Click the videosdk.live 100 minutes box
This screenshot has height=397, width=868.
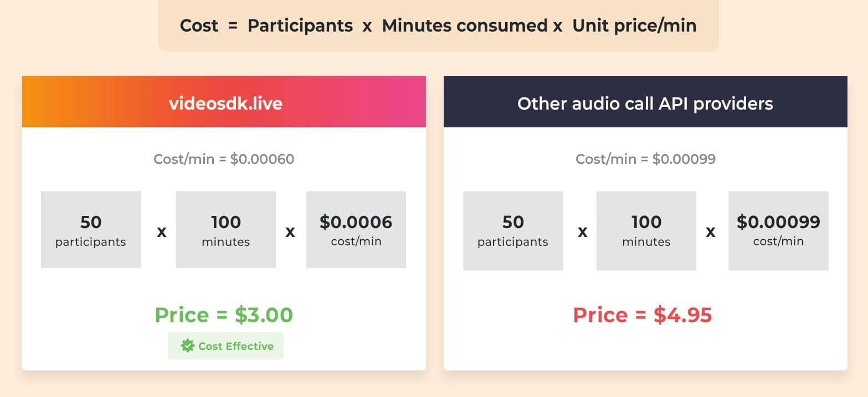[226, 230]
